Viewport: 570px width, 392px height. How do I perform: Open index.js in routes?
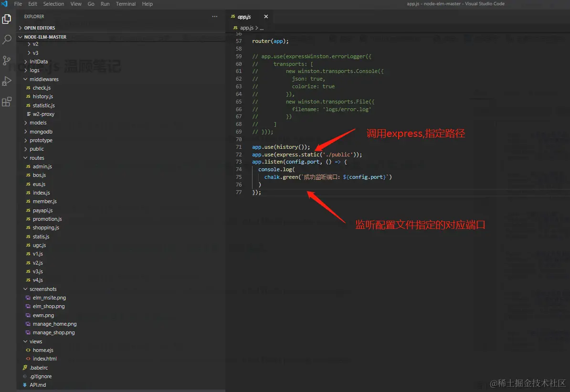[41, 193]
